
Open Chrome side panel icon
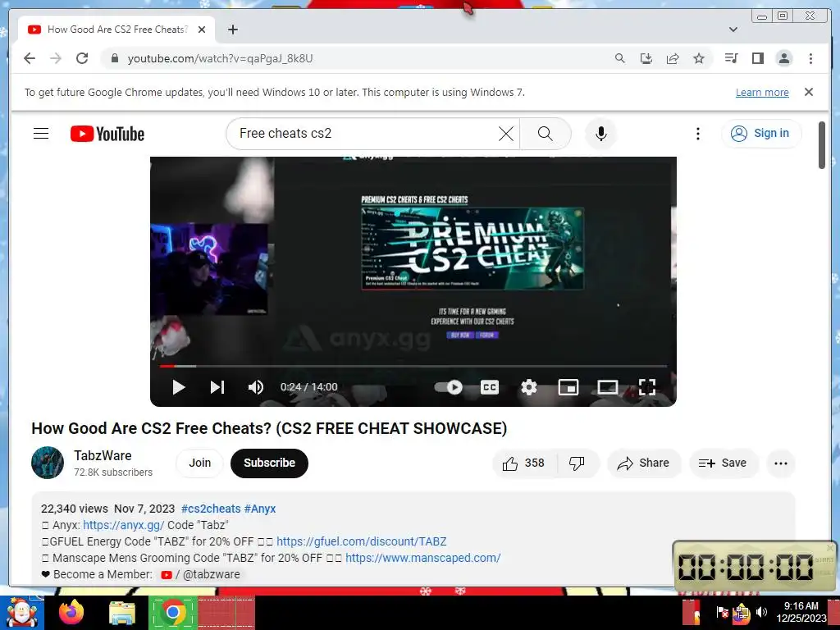(757, 58)
